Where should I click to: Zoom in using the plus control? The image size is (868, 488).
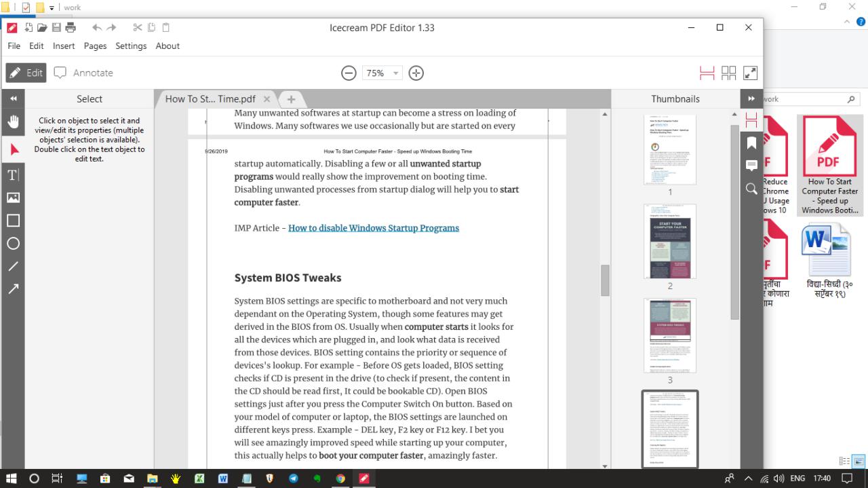416,73
